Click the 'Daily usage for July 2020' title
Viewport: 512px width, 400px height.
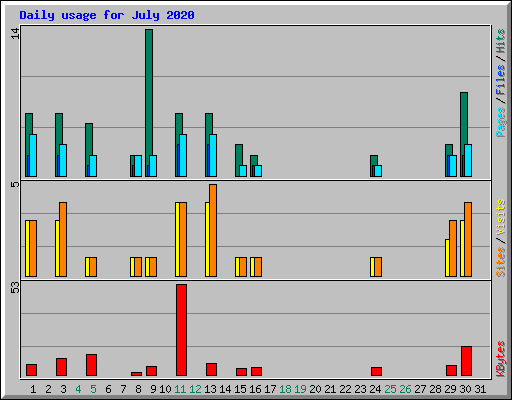click(107, 15)
